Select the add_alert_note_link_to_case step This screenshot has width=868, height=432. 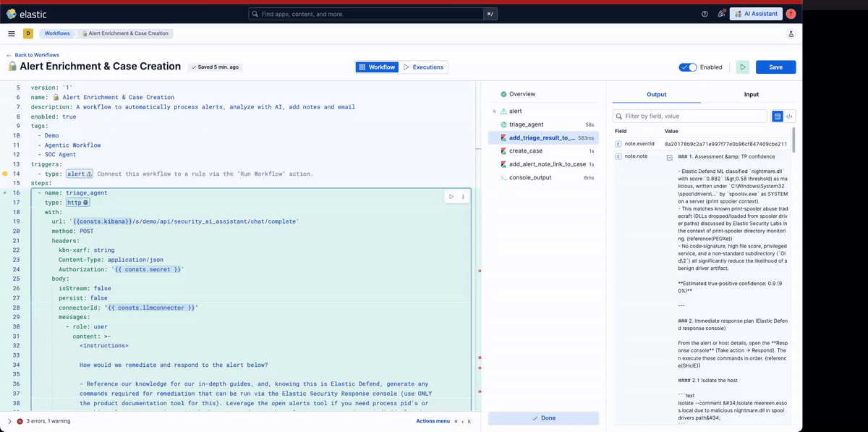click(543, 164)
